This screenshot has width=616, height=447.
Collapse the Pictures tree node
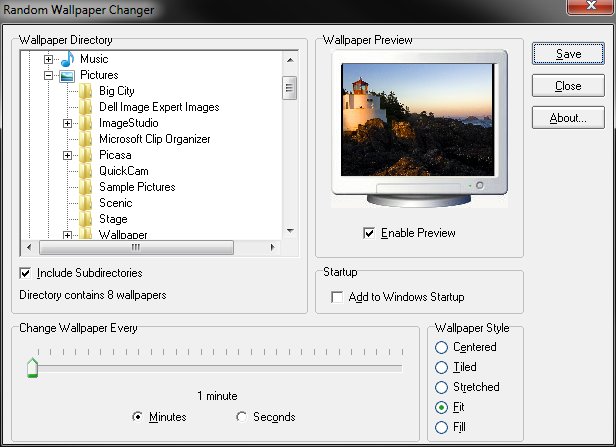[x=47, y=75]
